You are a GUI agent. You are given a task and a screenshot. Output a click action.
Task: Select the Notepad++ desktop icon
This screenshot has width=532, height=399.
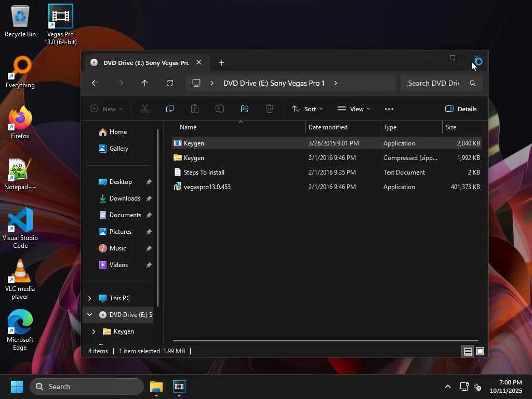[20, 174]
